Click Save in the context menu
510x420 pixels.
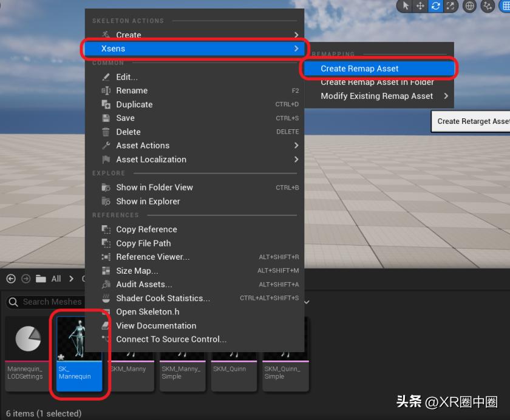pos(195,118)
